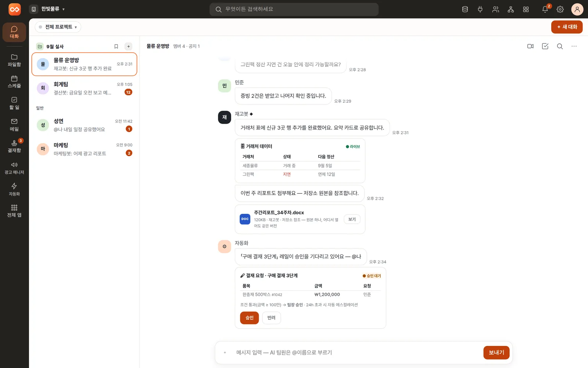588x368 pixels.
Task: Open organization chart icon in top bar
Action: coord(510,9)
